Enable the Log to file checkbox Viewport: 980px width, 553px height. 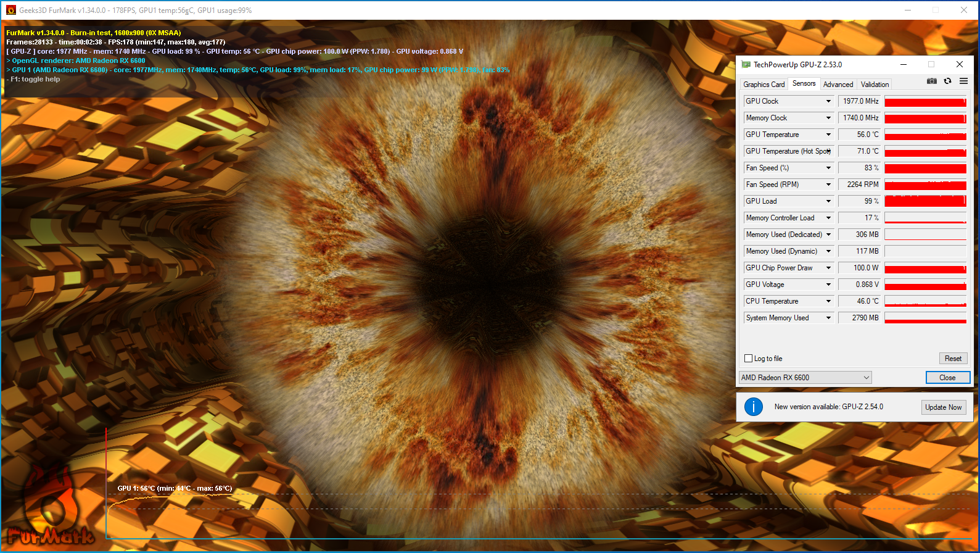point(748,359)
